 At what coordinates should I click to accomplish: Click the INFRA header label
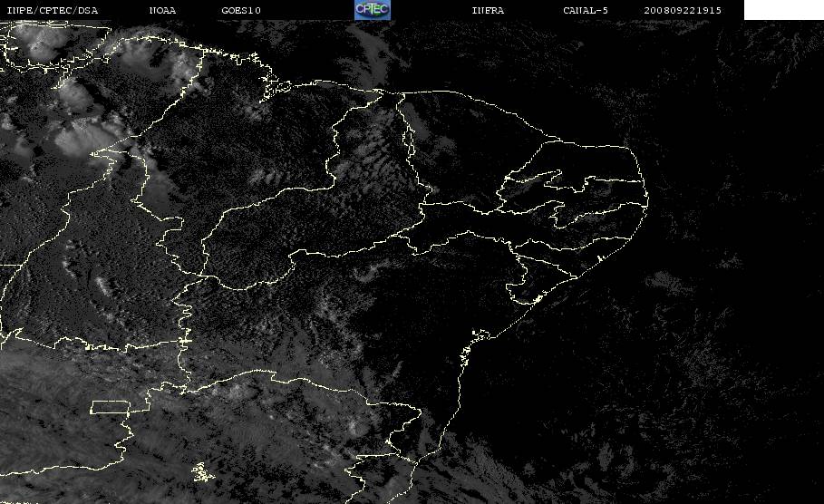click(x=488, y=11)
